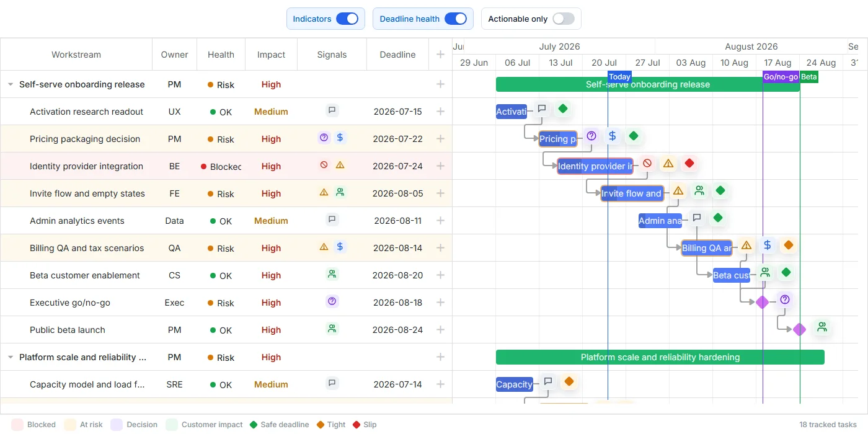This screenshot has width=868, height=434.
Task: Click dollar signal icon in Pricing packaging row
Action: coord(340,138)
